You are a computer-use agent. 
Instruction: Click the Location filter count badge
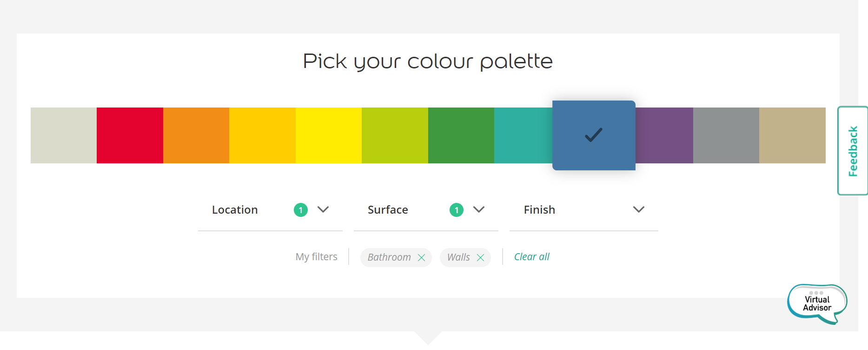point(301,210)
